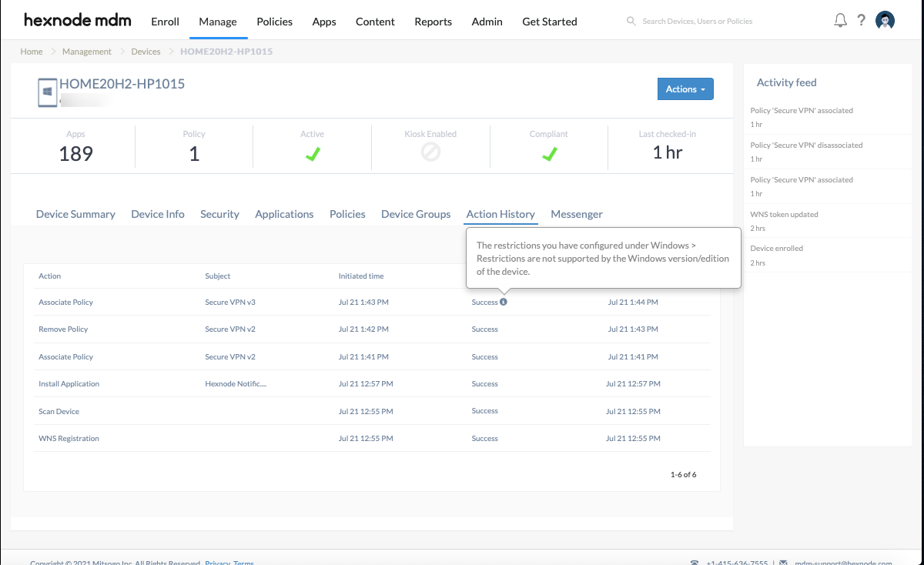Open the Content menu

375,22
